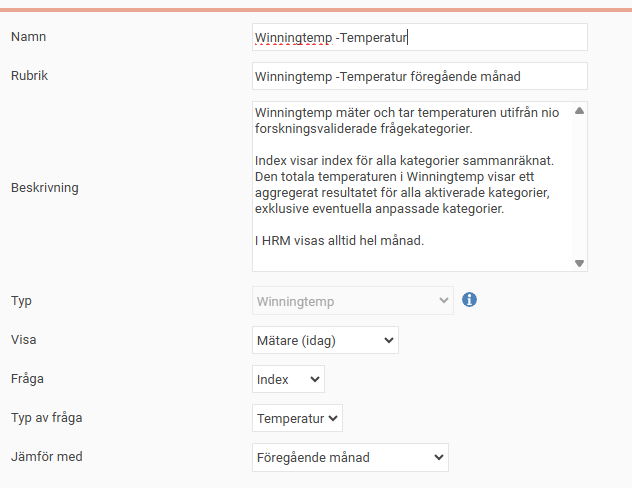632x488 pixels.
Task: Open the Typ av fråga Temperatur dropdown
Action: pos(297,417)
